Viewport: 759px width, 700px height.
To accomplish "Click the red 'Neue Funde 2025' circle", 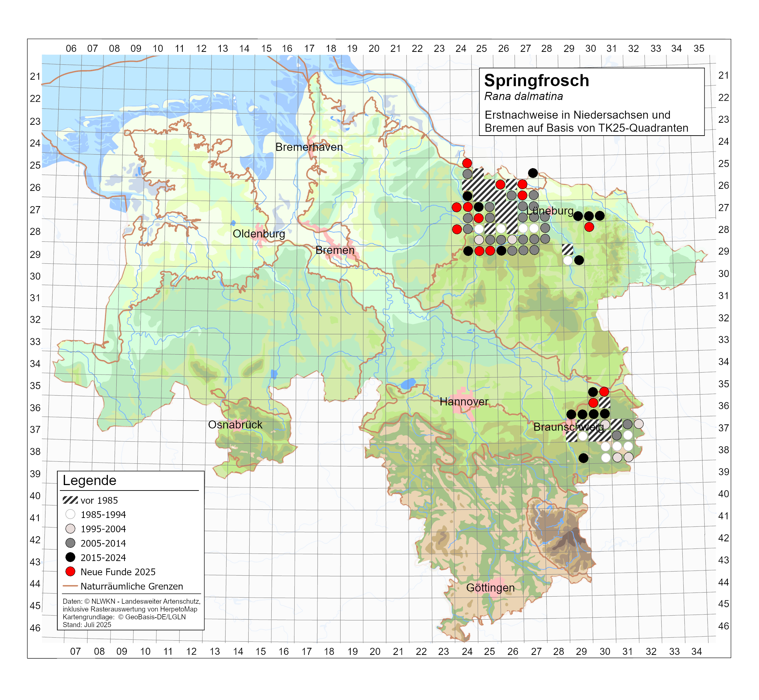I will 71,572.
